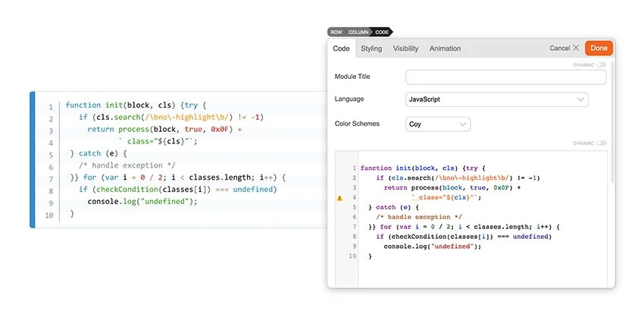
Task: Click 'if (checkCondition(classes[i])' line in the editor
Action: [x=464, y=237]
